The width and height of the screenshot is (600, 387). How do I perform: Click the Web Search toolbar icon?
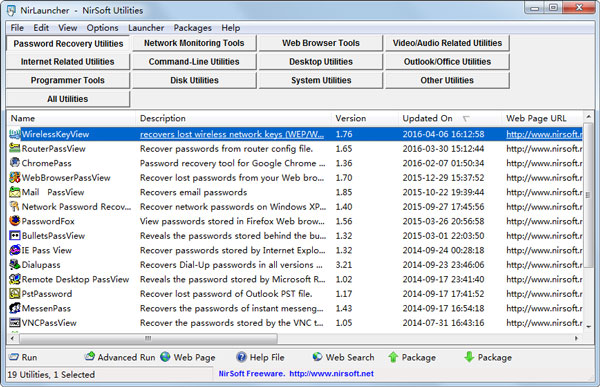click(x=317, y=357)
